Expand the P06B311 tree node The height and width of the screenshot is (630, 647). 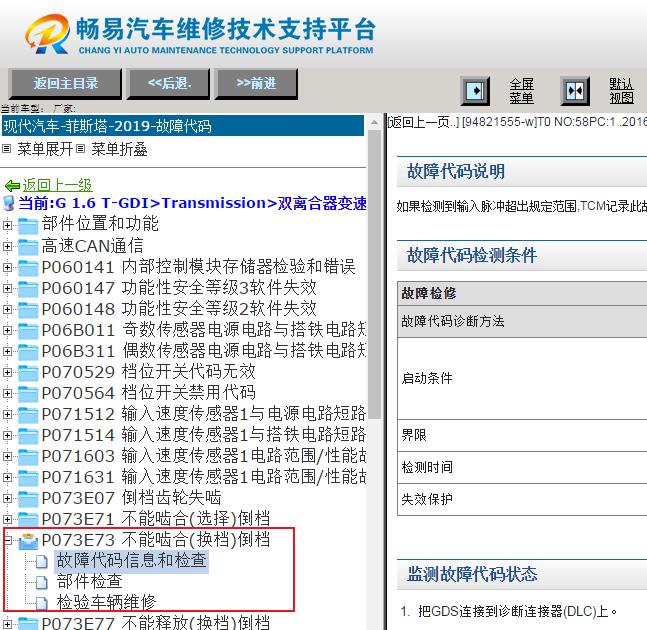(x=7, y=352)
